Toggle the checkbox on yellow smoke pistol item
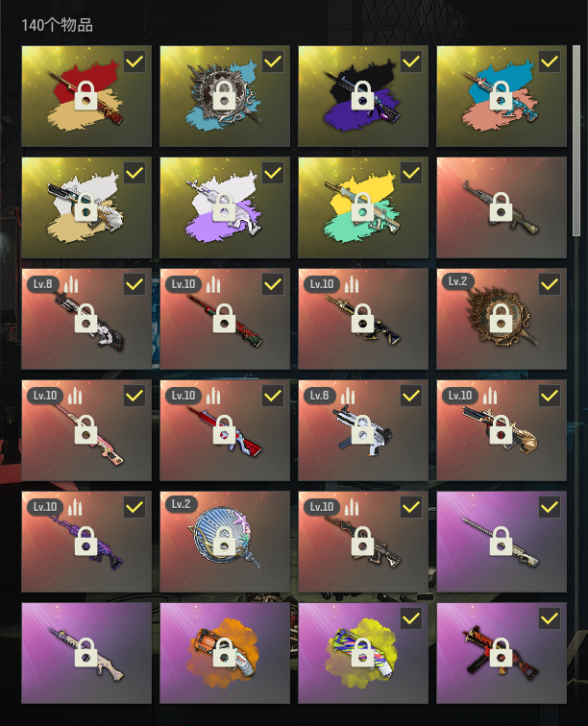This screenshot has height=726, width=588. [x=411, y=618]
